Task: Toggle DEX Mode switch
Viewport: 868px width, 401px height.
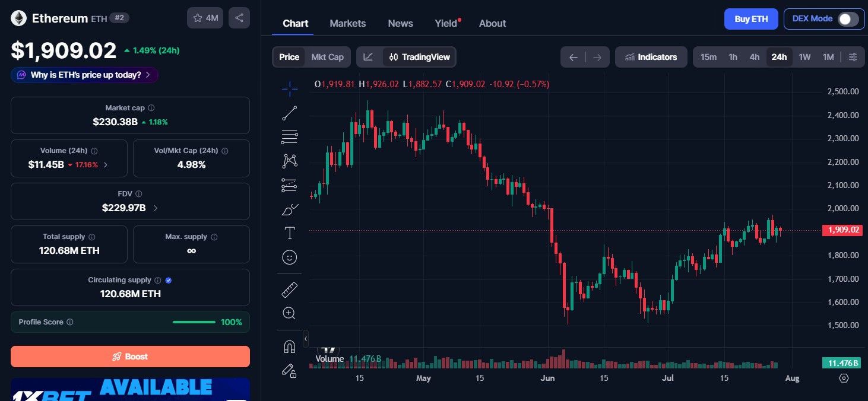Action: pyautogui.click(x=848, y=19)
